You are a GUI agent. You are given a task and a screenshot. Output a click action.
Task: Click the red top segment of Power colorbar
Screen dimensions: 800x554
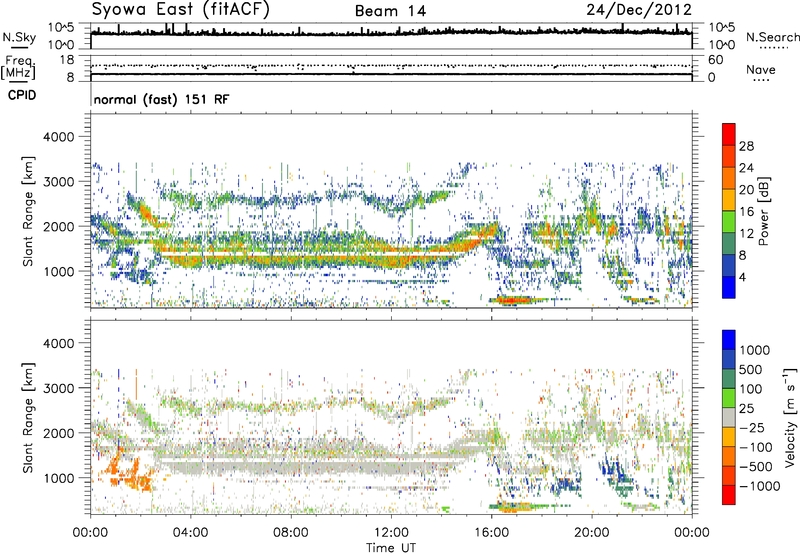click(x=729, y=134)
